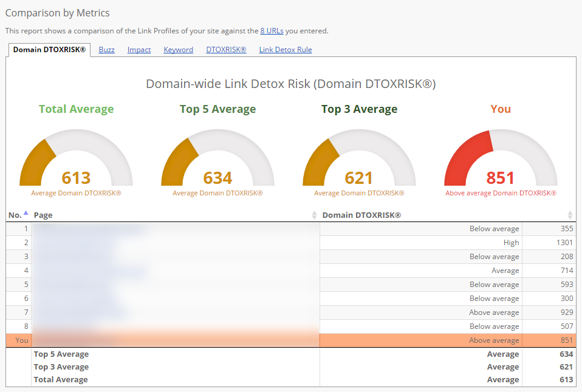Switch to the Impact tab
The height and width of the screenshot is (392, 582).
139,50
